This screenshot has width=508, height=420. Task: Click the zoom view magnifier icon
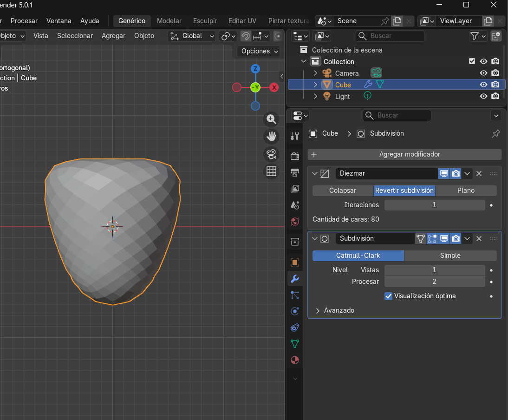pyautogui.click(x=271, y=119)
